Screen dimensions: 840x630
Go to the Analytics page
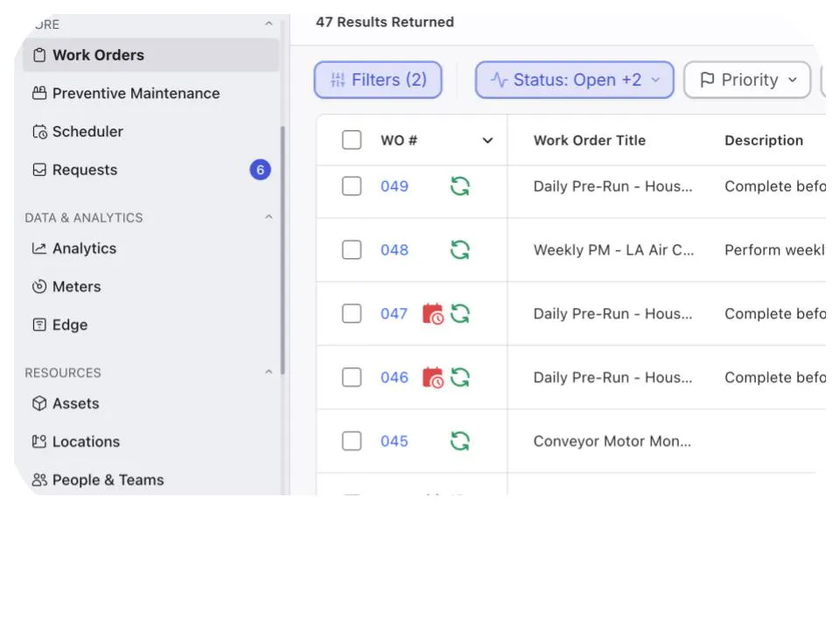[x=84, y=248]
